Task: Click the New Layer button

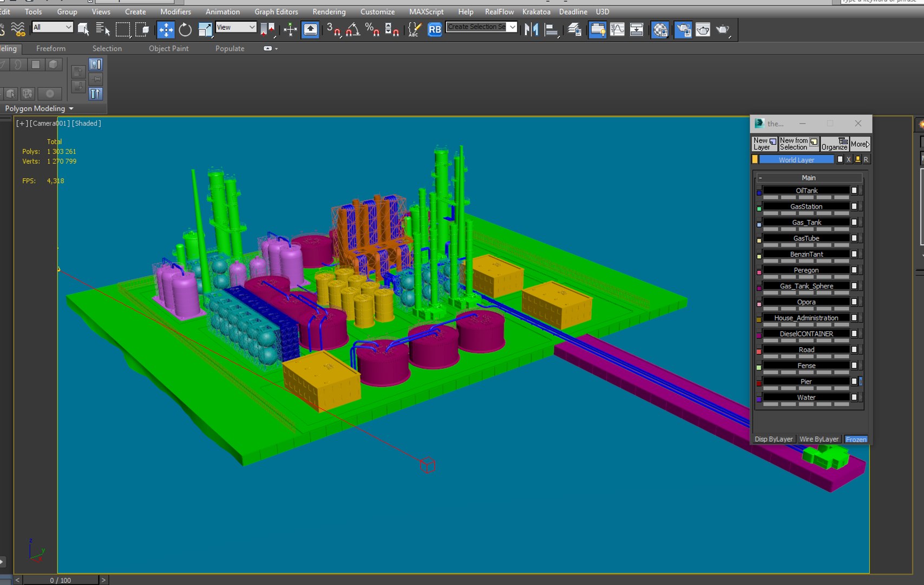Action: click(765, 144)
